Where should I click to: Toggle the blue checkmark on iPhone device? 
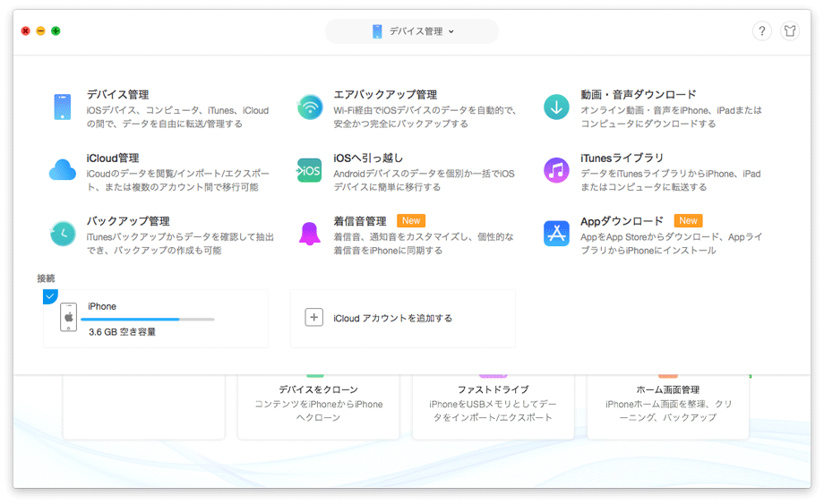pyautogui.click(x=50, y=296)
